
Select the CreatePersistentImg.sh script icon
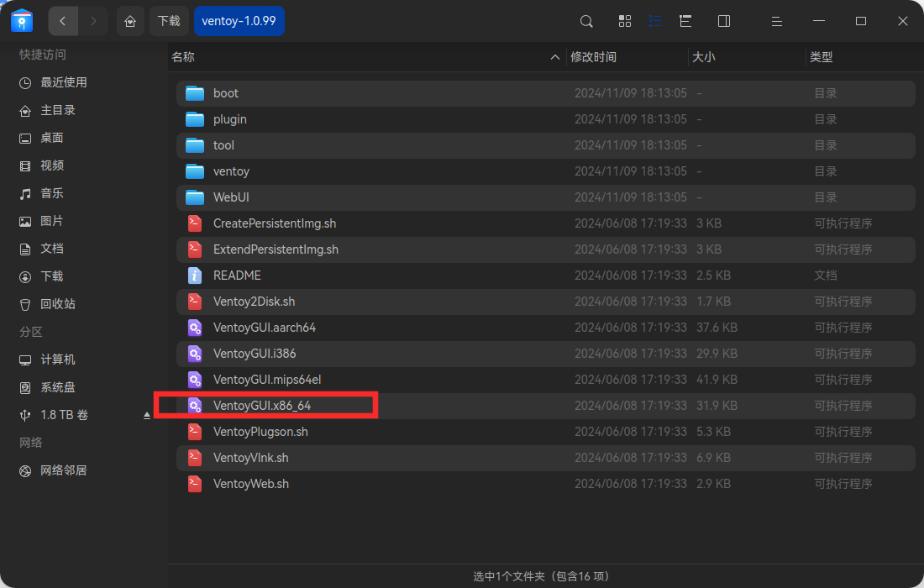(x=195, y=223)
